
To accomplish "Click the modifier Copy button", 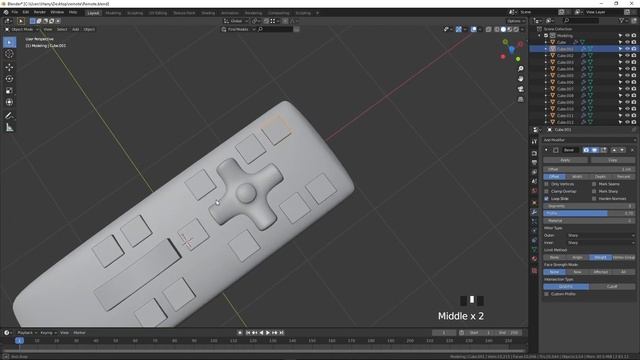I will coord(613,160).
